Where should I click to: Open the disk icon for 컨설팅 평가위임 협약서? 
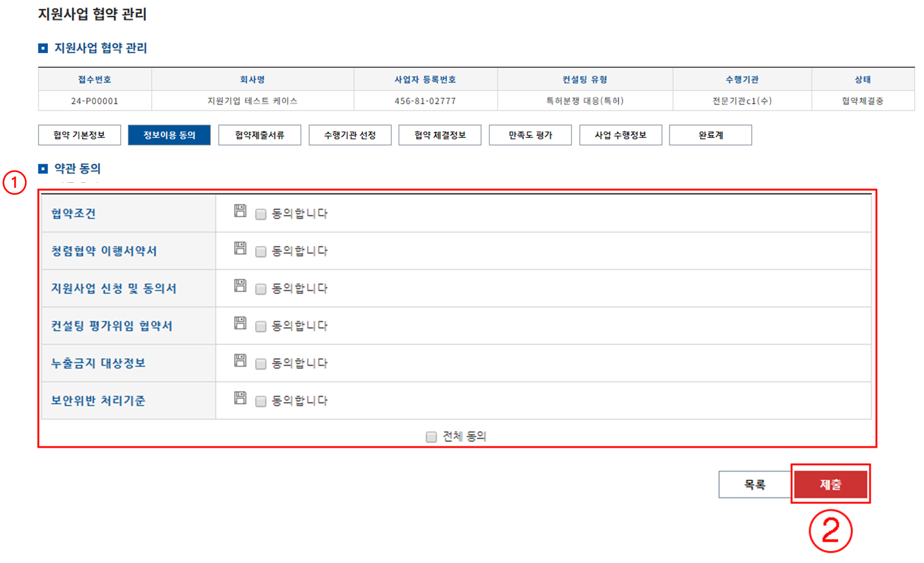point(240,323)
